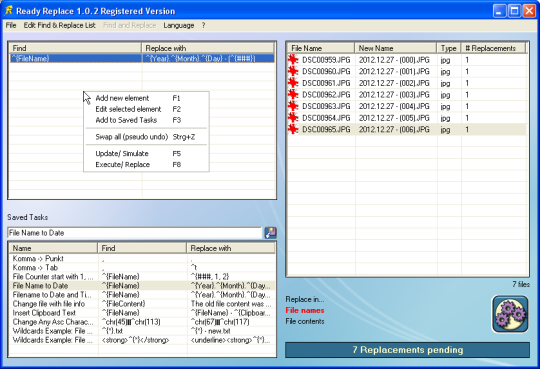Click the red splat icon for DSC00959.JPG

point(293,60)
